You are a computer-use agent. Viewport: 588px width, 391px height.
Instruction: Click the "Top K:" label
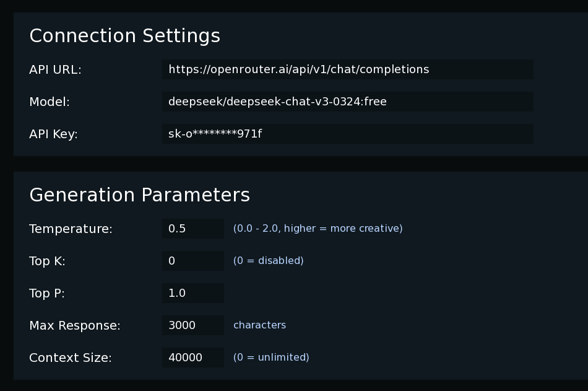tap(47, 261)
